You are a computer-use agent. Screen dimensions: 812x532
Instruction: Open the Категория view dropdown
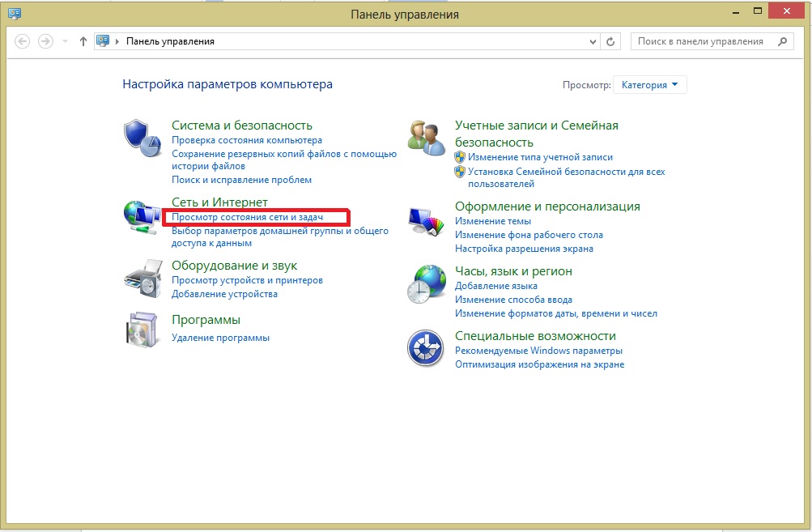pos(650,85)
